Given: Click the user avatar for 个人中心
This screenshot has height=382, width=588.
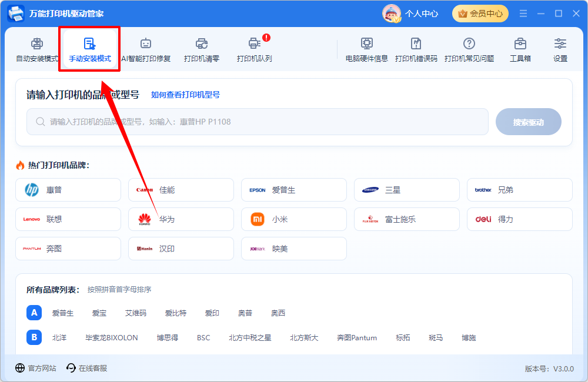Looking at the screenshot, I should [391, 14].
